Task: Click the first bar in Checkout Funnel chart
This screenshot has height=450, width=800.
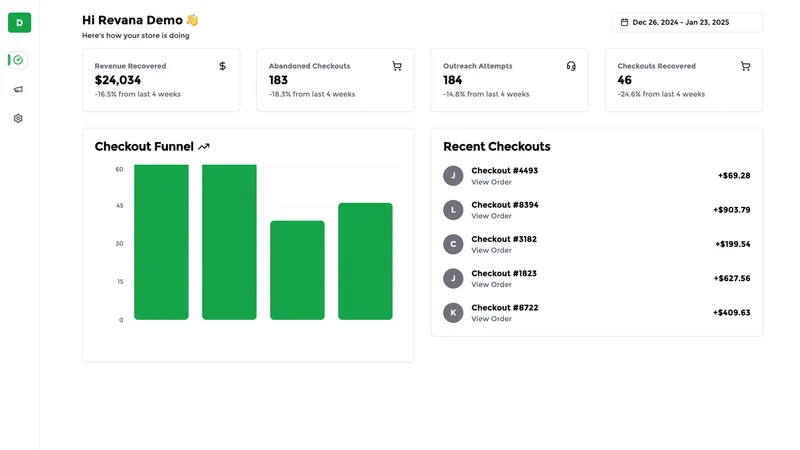Action: pos(161,242)
